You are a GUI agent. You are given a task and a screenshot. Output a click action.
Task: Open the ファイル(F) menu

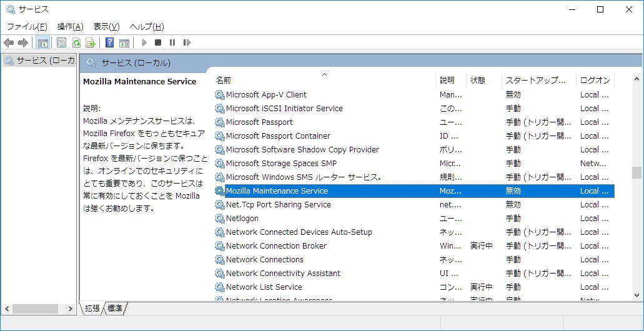pyautogui.click(x=27, y=26)
